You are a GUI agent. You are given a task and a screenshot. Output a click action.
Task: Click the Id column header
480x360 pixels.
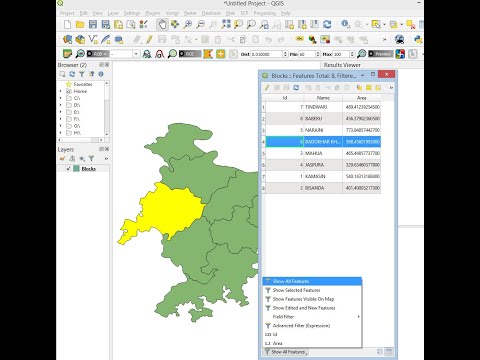(285, 98)
